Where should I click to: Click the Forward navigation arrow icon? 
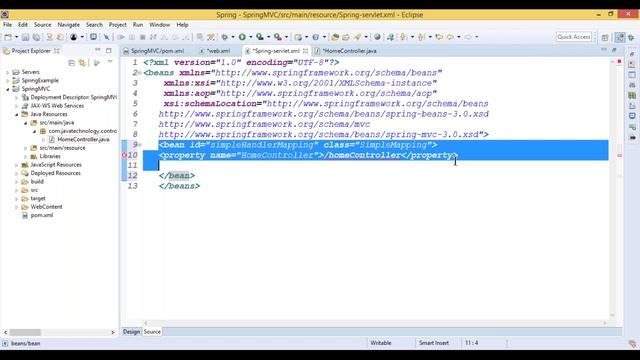468,37
